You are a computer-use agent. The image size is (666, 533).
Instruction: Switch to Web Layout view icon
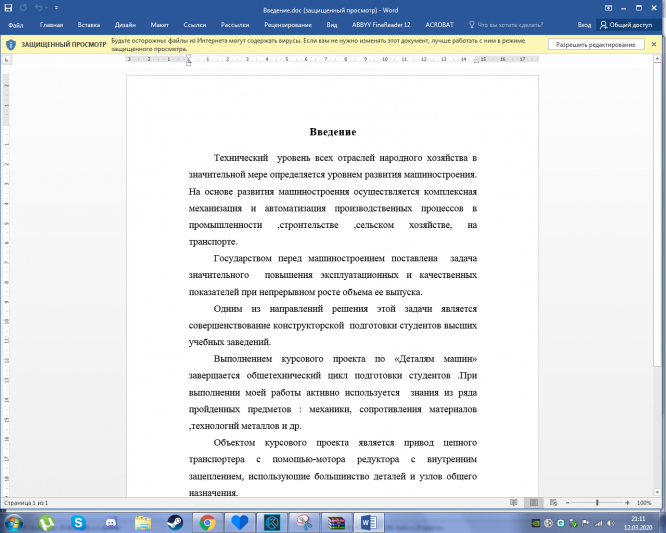553,503
